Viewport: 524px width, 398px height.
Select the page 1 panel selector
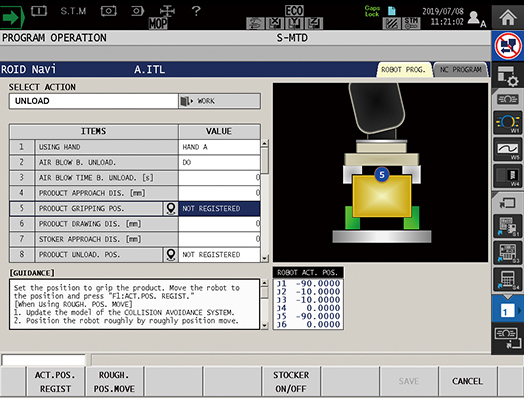508,311
